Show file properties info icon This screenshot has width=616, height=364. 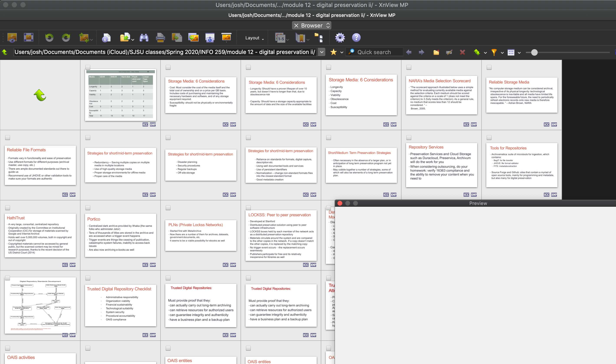106,37
